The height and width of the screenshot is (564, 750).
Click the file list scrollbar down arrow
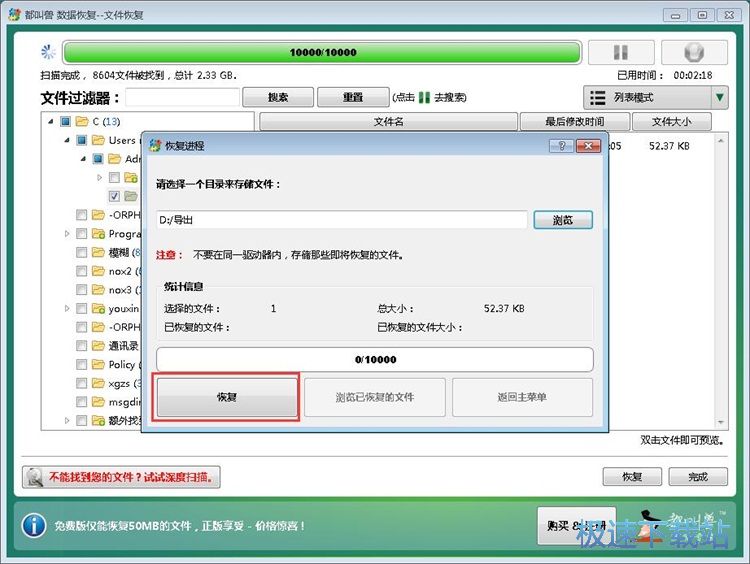[721, 422]
